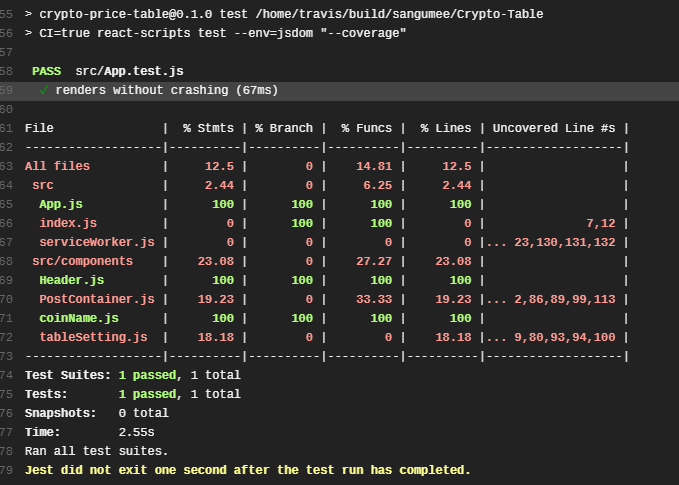Click '... 9,80,93,94,100' uncovered lines
Viewport: 679px width, 485px height.
[551, 337]
